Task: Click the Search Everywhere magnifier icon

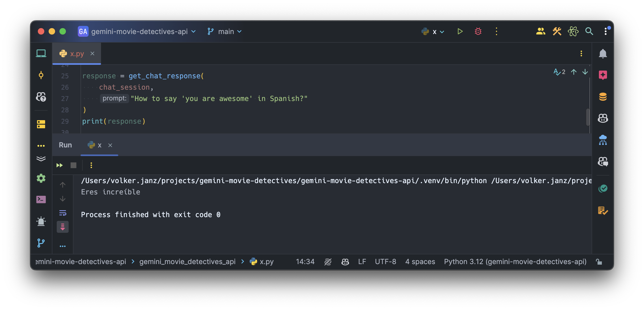Action: (x=589, y=32)
